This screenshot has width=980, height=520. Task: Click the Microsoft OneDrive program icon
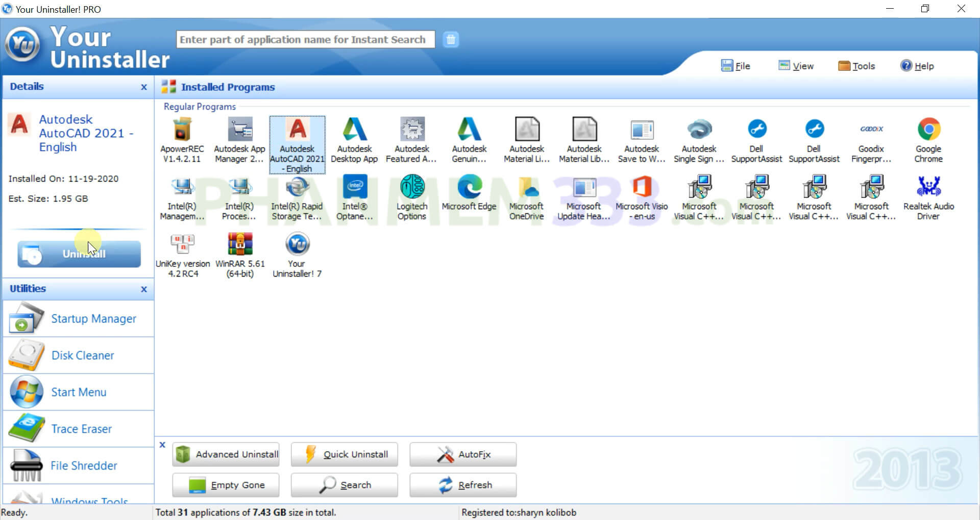pyautogui.click(x=526, y=187)
